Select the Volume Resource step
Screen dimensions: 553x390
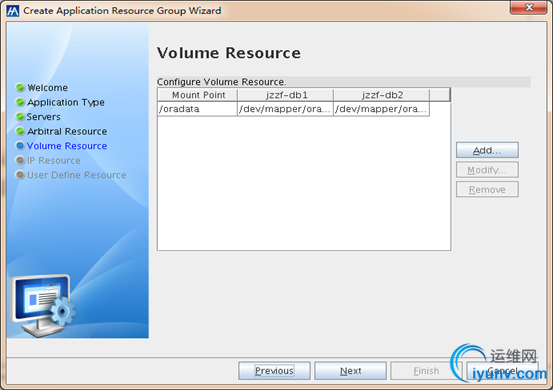point(67,146)
